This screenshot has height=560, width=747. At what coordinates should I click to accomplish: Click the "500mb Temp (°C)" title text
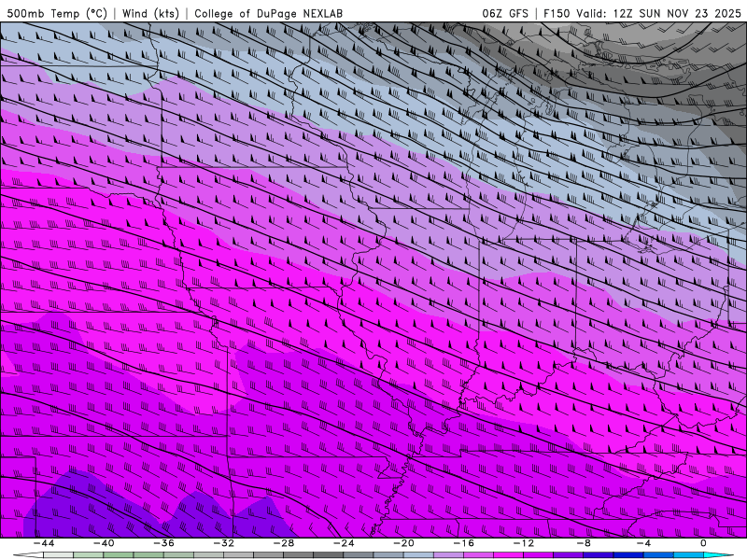57,13
